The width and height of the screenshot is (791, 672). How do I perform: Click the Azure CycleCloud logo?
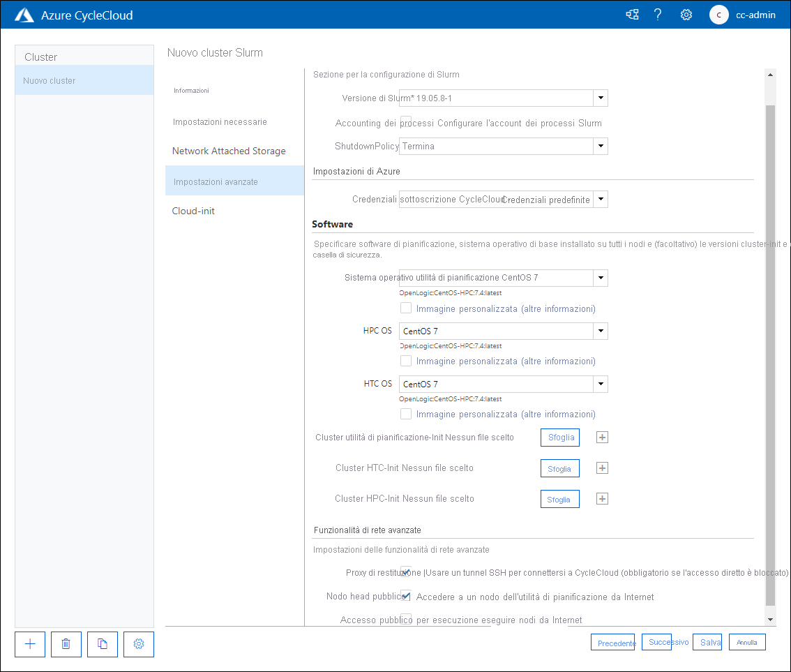click(24, 14)
